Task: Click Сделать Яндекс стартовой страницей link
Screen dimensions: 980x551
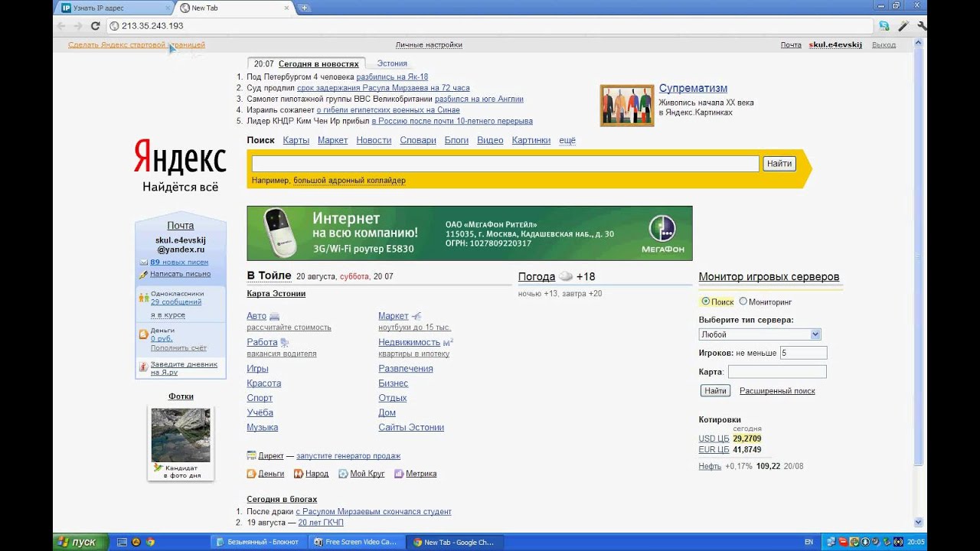Action: click(x=136, y=45)
